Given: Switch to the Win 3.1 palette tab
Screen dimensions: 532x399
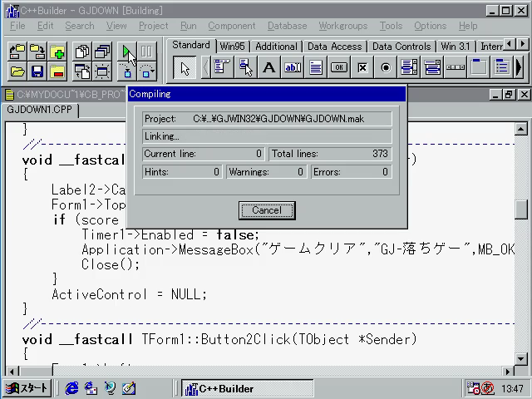Looking at the screenshot, I should [x=456, y=47].
